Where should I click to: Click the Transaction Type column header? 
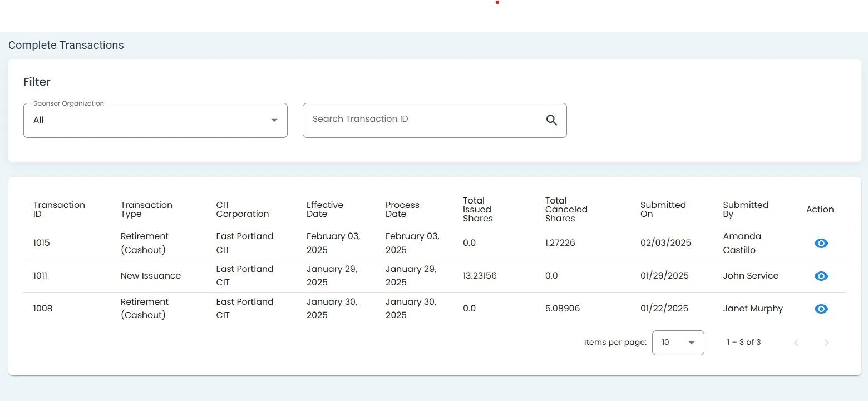[x=146, y=210]
